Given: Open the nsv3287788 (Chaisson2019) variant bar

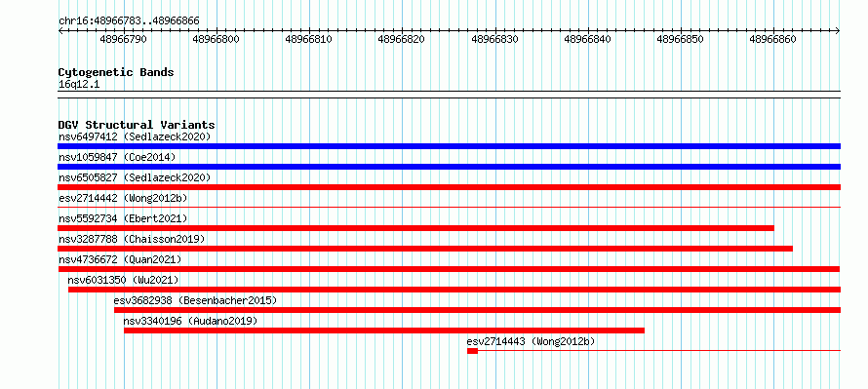Looking at the screenshot, I should (425, 249).
